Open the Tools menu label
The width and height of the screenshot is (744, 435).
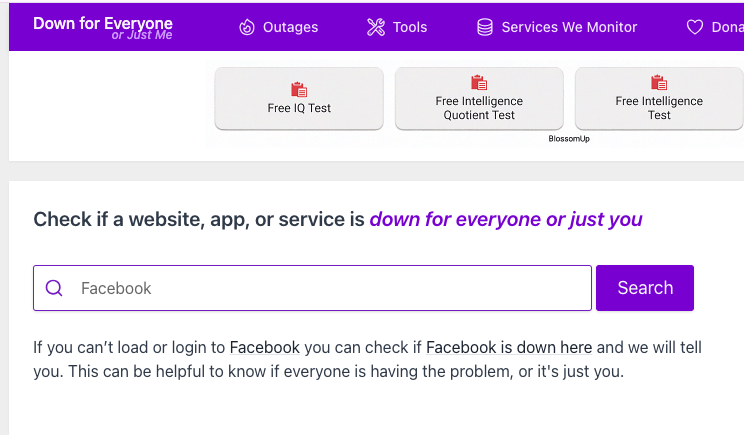pyautogui.click(x=410, y=27)
